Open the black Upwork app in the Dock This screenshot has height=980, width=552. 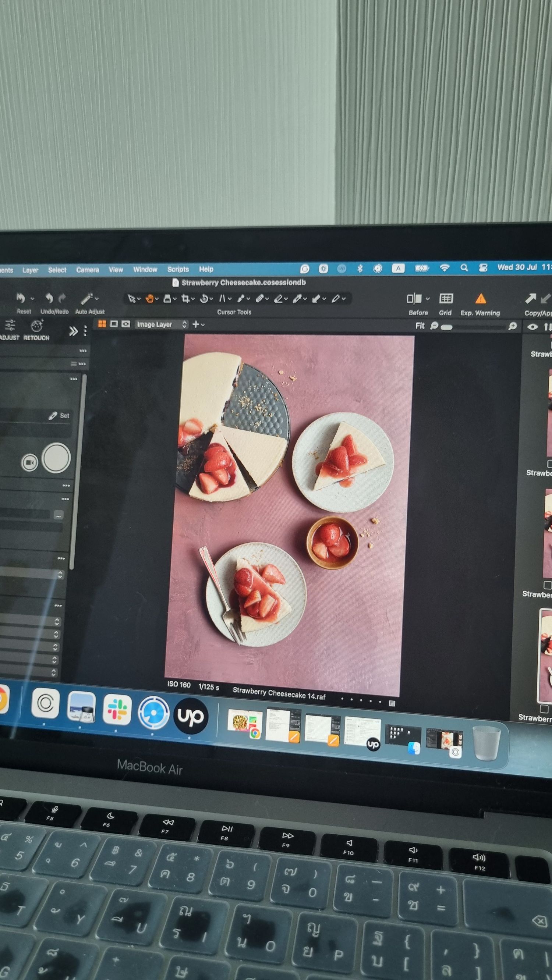coord(190,716)
